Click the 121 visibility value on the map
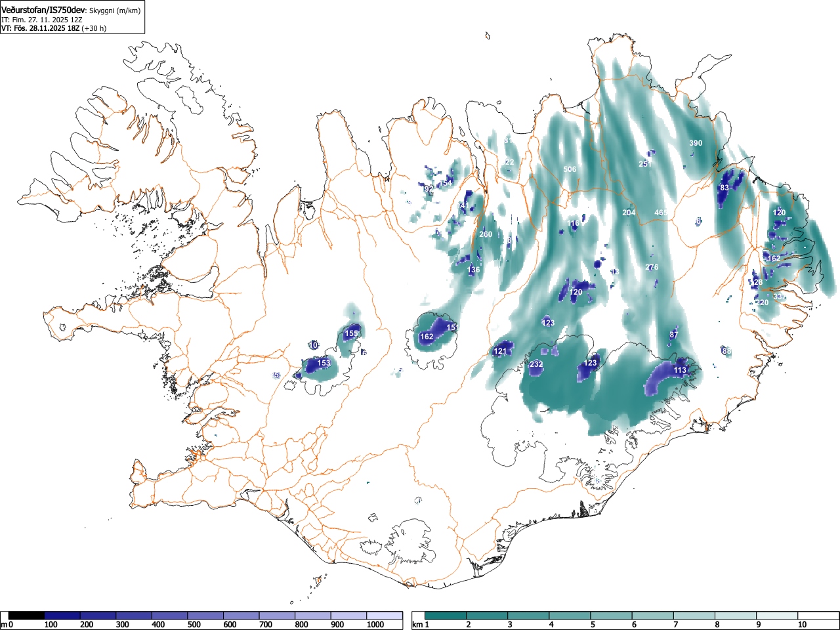The height and width of the screenshot is (630, 840). click(500, 351)
